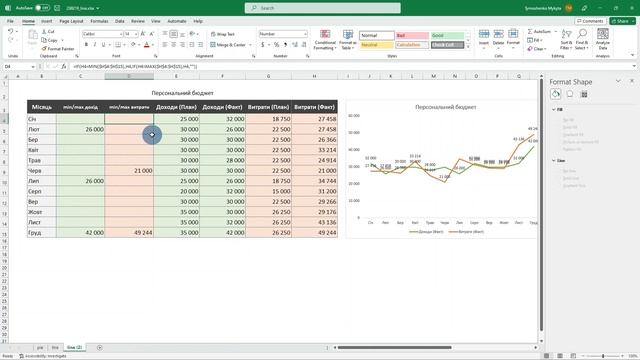
Task: Click the Percent Style icon
Action: click(276, 44)
